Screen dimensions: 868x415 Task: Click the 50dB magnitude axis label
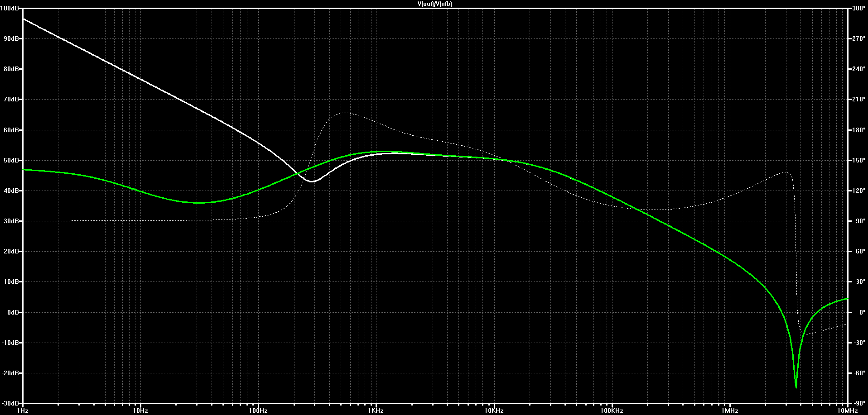pyautogui.click(x=11, y=160)
